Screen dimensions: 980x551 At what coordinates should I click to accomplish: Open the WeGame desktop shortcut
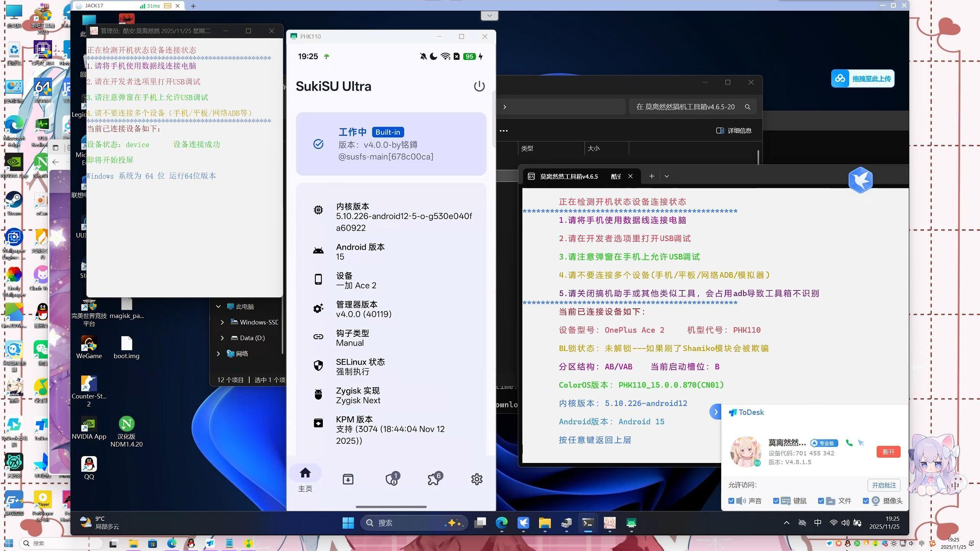click(89, 347)
